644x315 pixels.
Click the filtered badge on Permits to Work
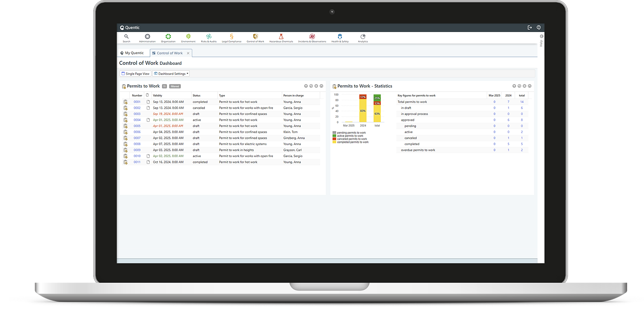175,86
